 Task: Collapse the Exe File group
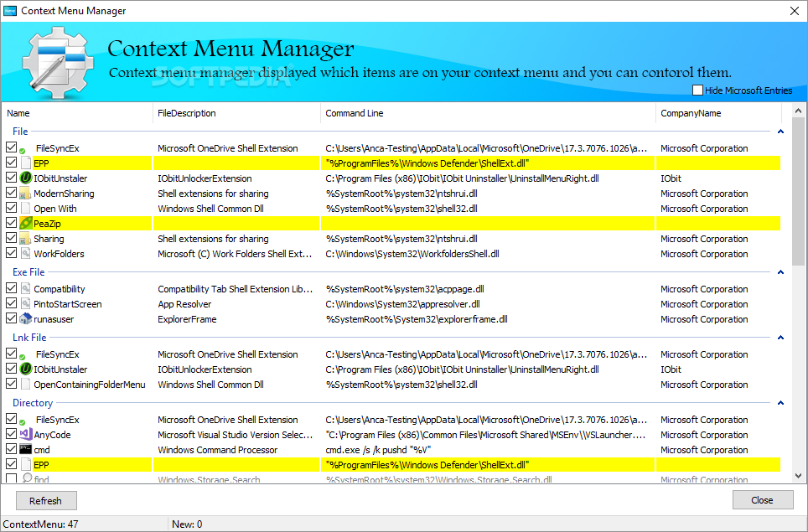(780, 272)
